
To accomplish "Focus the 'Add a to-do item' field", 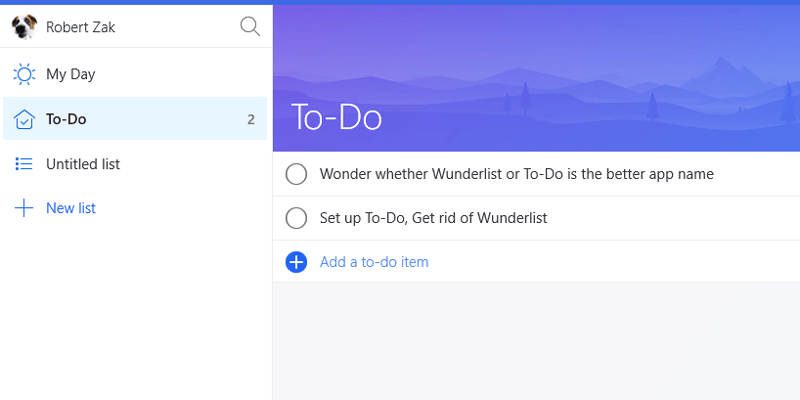I will (374, 262).
